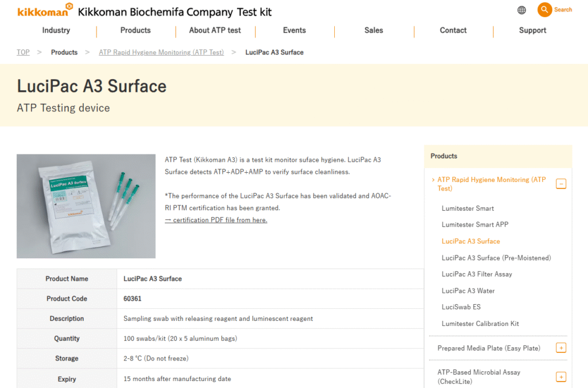Open the Industry menu
This screenshot has width=588, height=388.
click(x=56, y=30)
